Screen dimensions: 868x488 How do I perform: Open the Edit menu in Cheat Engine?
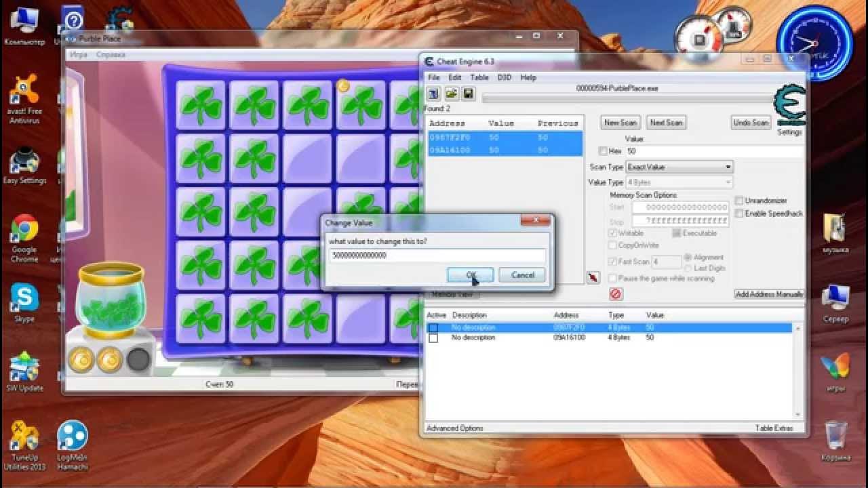click(454, 78)
